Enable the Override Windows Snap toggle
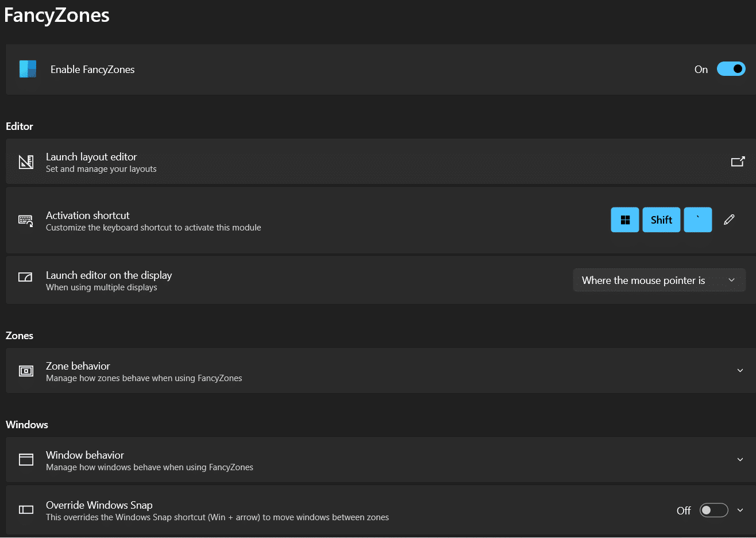Viewport: 756px width, 538px height. [x=714, y=510]
